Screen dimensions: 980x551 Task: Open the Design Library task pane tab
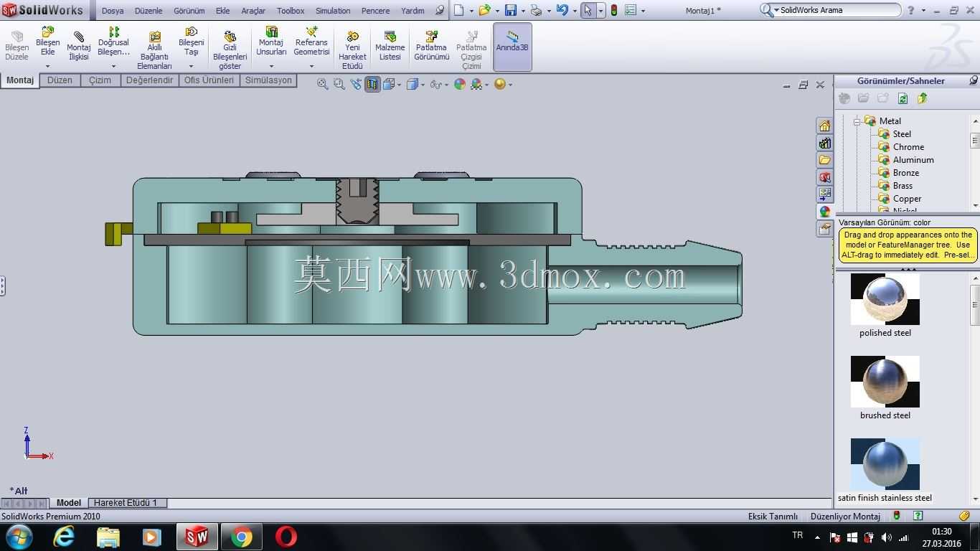[825, 143]
